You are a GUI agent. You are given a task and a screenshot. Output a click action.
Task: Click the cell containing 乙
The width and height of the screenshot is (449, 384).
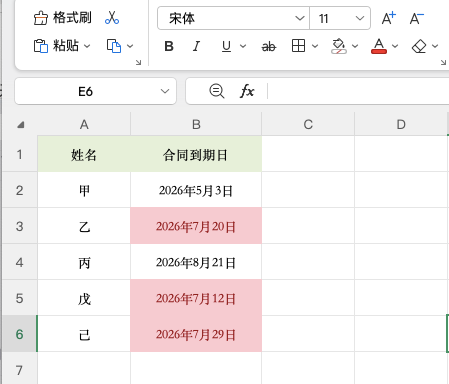coord(84,226)
